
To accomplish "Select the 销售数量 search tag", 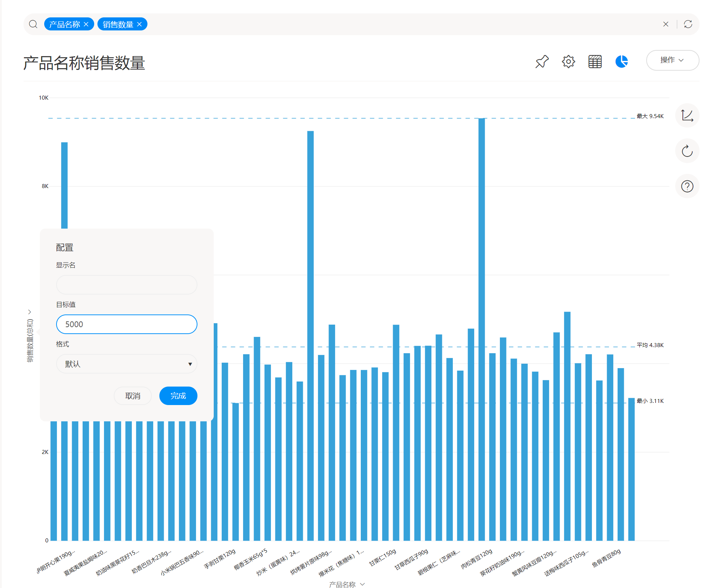I will click(x=118, y=24).
